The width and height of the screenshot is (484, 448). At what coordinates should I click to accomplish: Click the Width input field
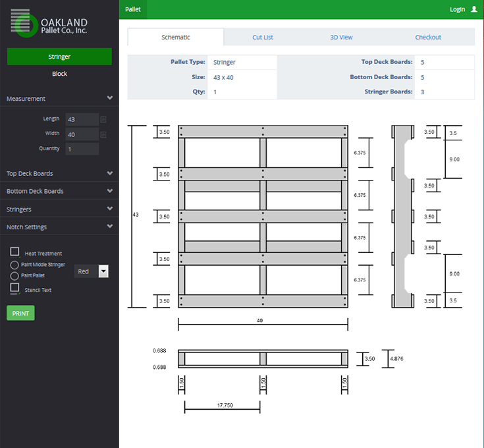(x=82, y=134)
